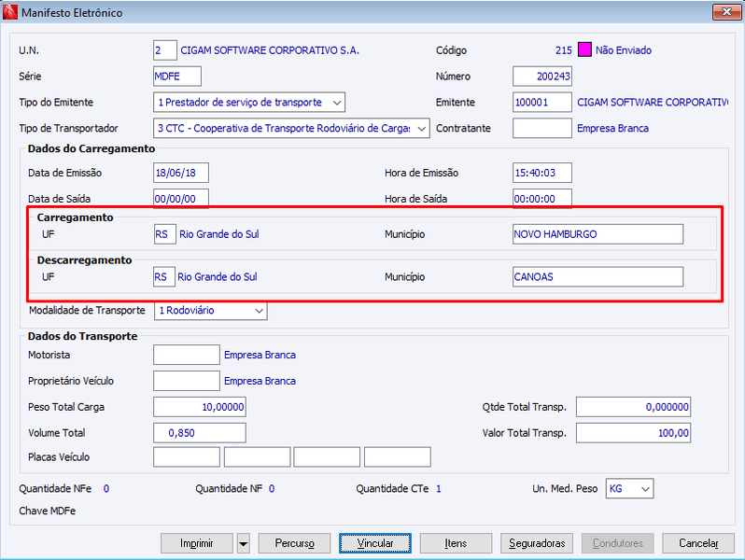Focus the U.N. input field

(x=165, y=50)
